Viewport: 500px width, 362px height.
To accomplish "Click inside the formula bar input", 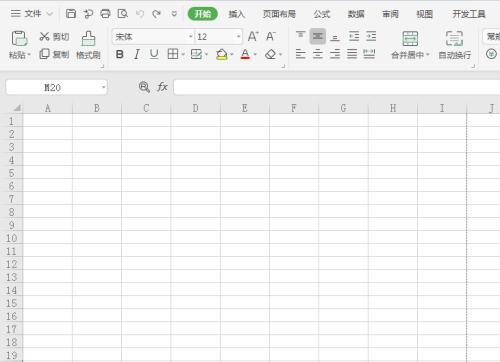I will point(337,87).
